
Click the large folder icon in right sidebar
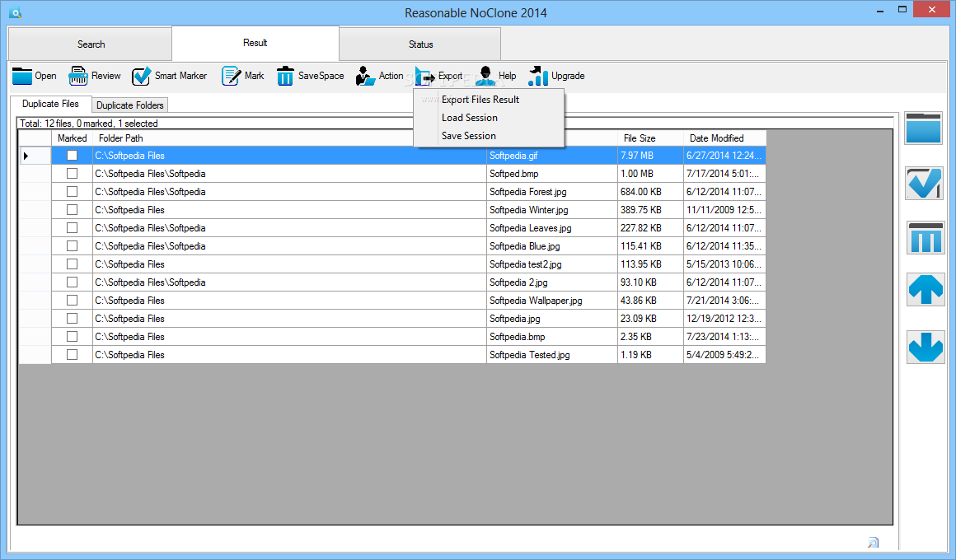coord(924,128)
